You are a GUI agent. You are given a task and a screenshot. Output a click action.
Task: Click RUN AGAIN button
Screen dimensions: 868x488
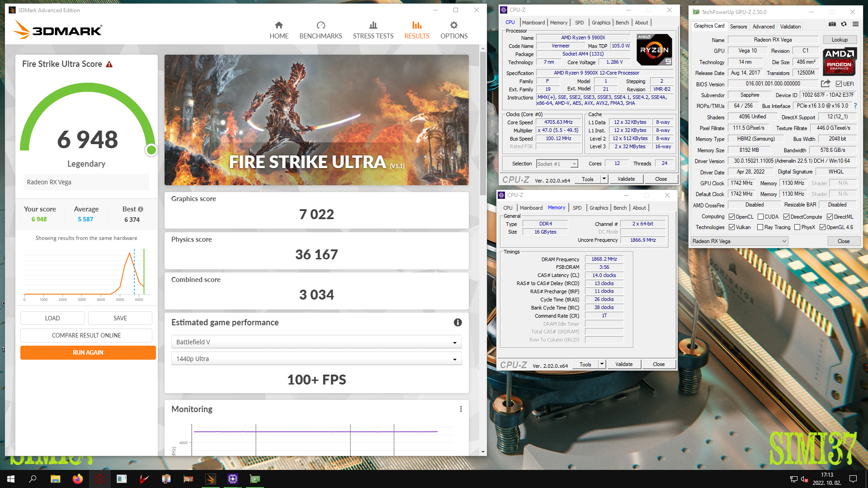[x=88, y=352]
